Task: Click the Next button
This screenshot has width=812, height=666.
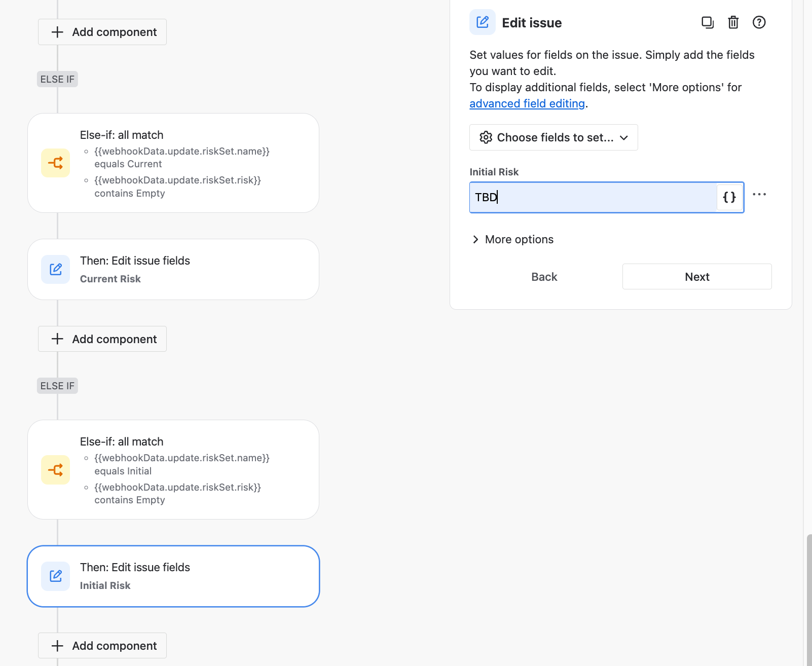Action: coord(696,276)
